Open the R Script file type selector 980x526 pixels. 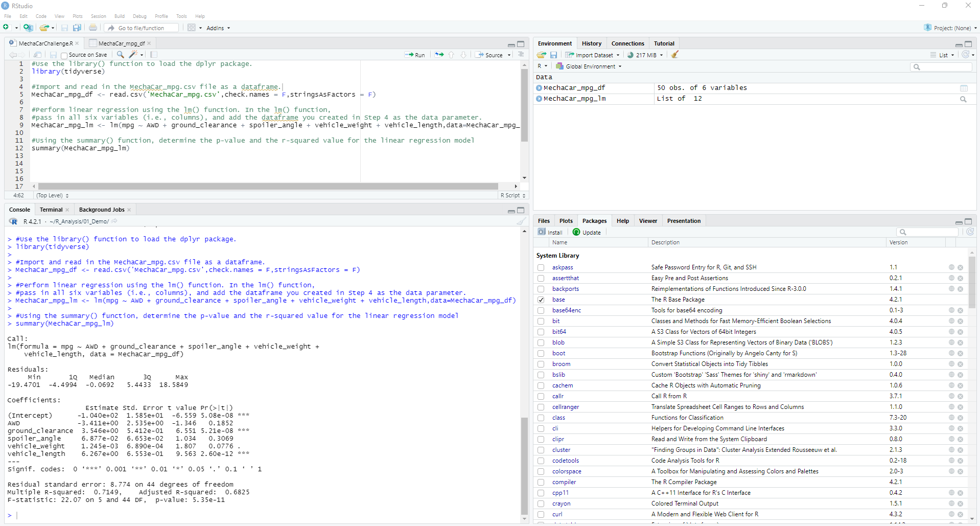pos(513,195)
